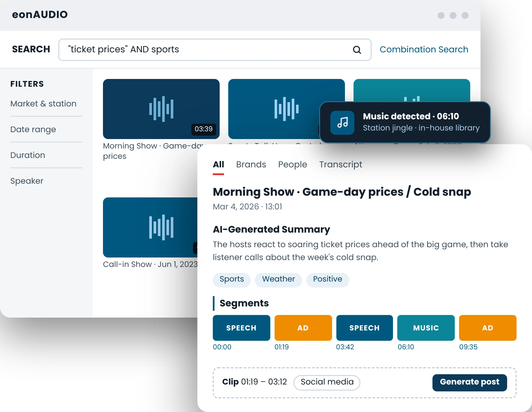Open Morning Show Game-day prices result title
532x412 pixels.
pyautogui.click(x=154, y=151)
